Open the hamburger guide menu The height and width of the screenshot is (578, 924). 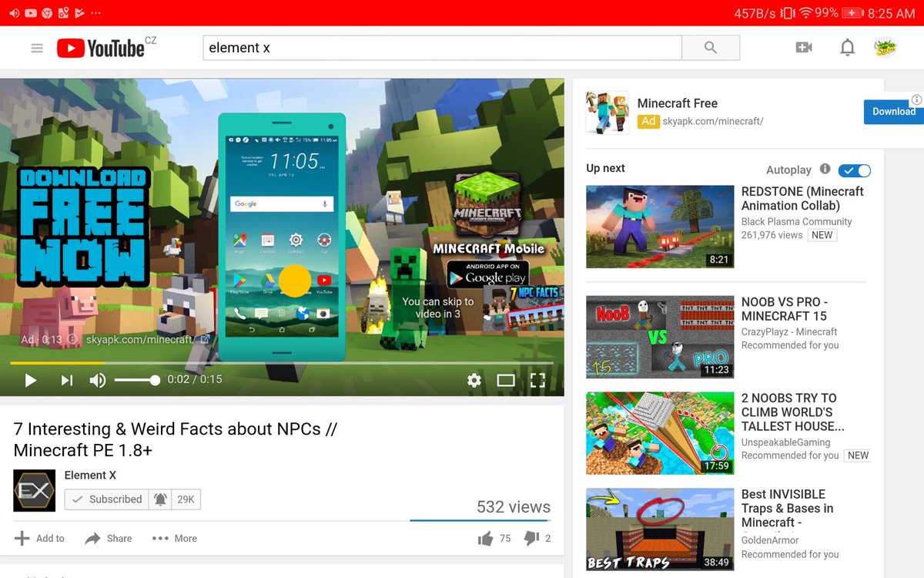[x=37, y=48]
